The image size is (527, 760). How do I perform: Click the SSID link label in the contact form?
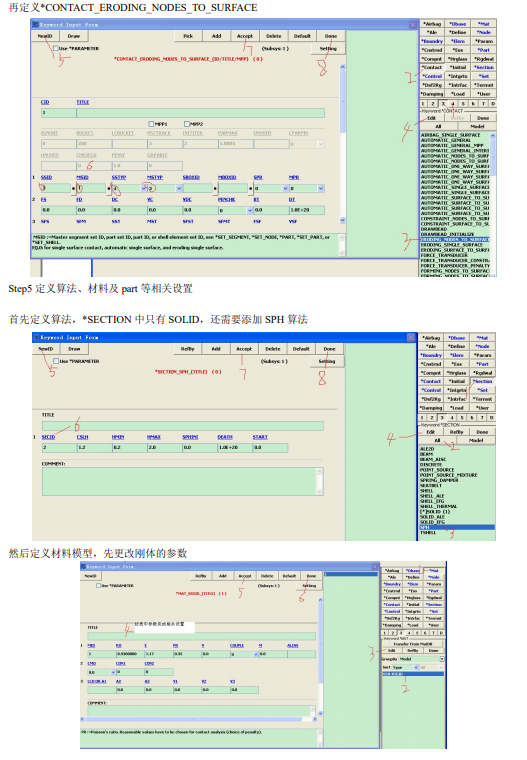pos(47,177)
